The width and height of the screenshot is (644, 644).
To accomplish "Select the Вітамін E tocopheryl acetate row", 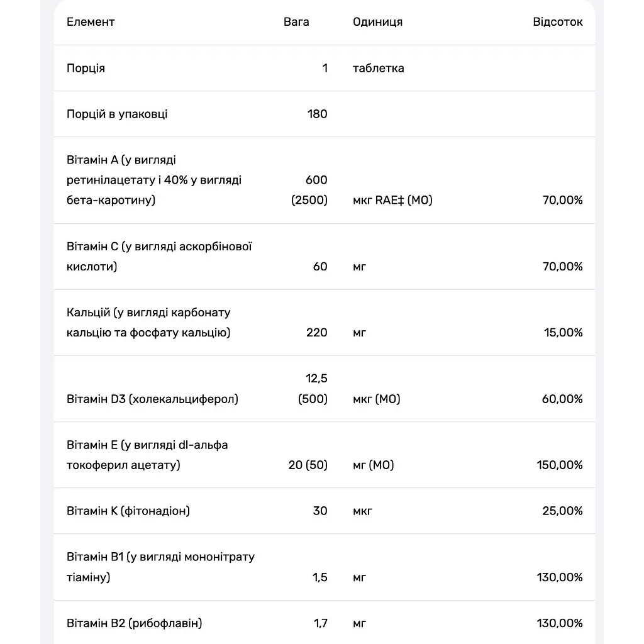I will click(x=325, y=455).
